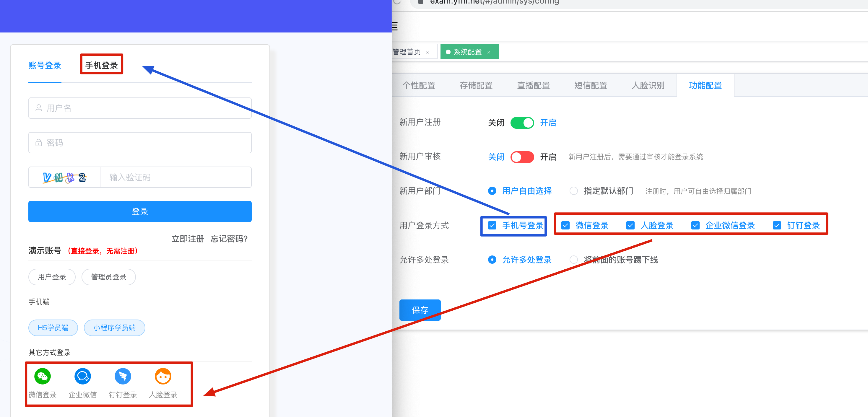The image size is (868, 417).
Task: Focus the 密码 input field
Action: click(140, 143)
